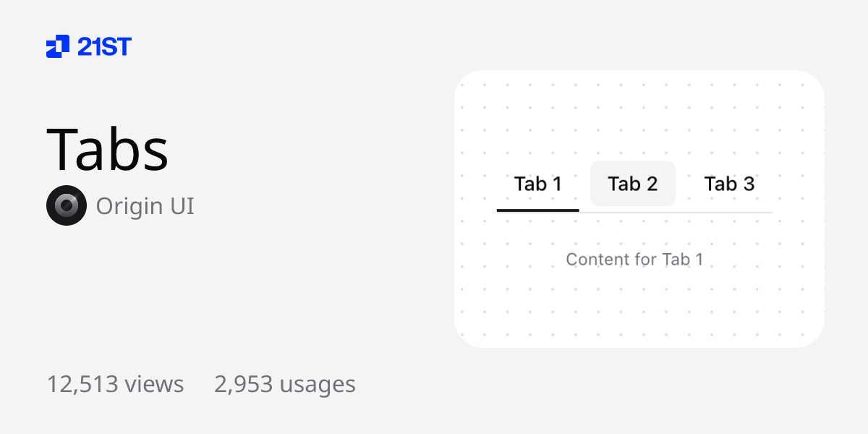Select the Origin UI author name
This screenshot has width=868, height=434.
click(x=145, y=206)
